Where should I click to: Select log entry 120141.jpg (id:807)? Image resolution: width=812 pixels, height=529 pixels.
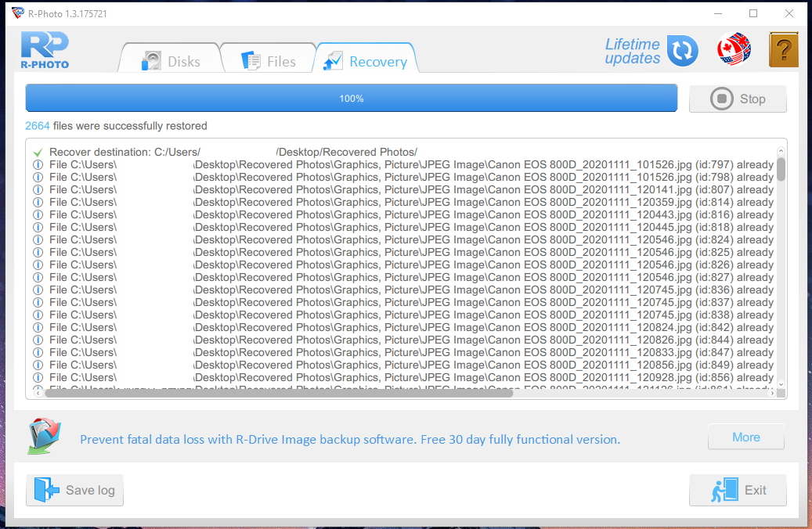pos(403,189)
